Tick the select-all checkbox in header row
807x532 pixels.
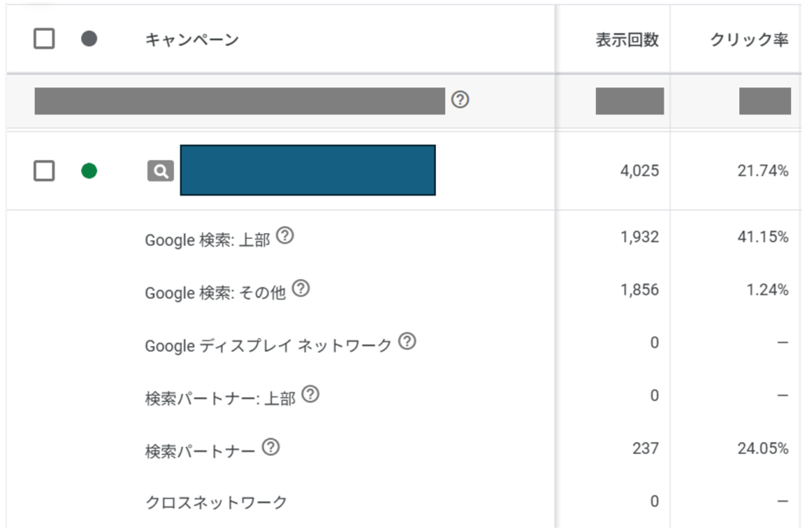click(x=44, y=39)
